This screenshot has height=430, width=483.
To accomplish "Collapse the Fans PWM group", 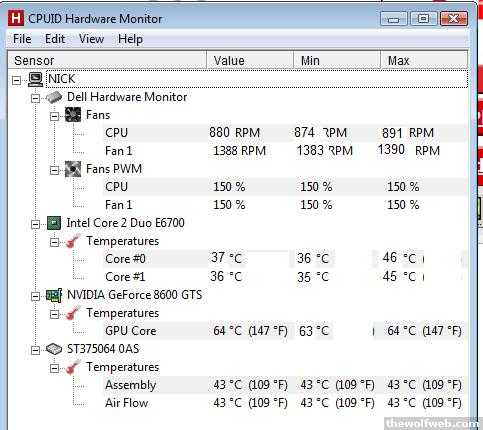I will pos(54,170).
